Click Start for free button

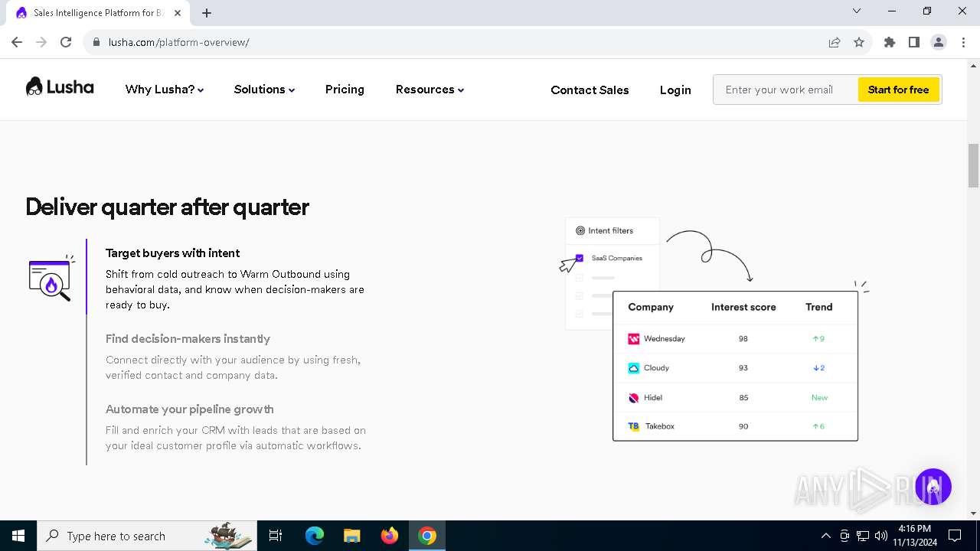click(x=898, y=90)
